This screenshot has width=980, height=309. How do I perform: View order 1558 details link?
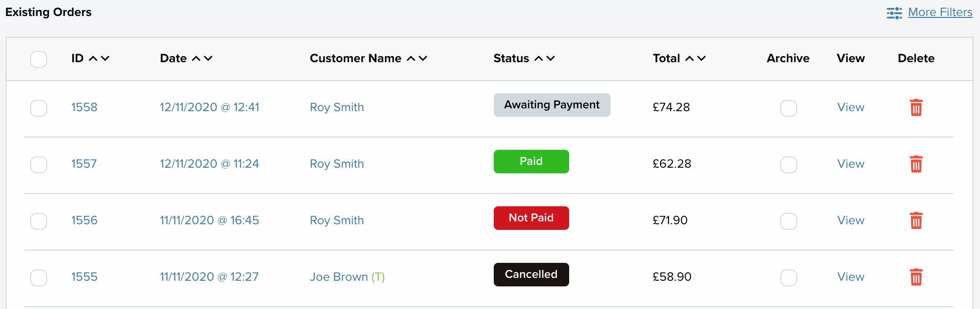point(850,107)
